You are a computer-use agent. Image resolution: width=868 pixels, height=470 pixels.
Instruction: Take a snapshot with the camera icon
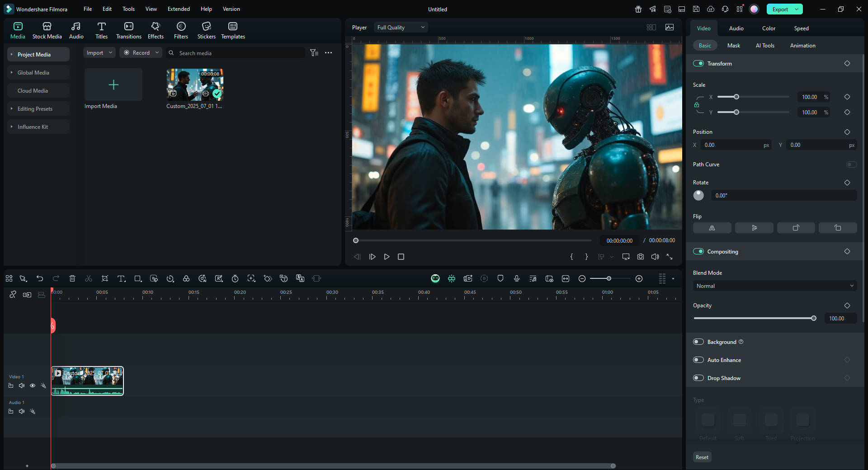click(x=641, y=257)
